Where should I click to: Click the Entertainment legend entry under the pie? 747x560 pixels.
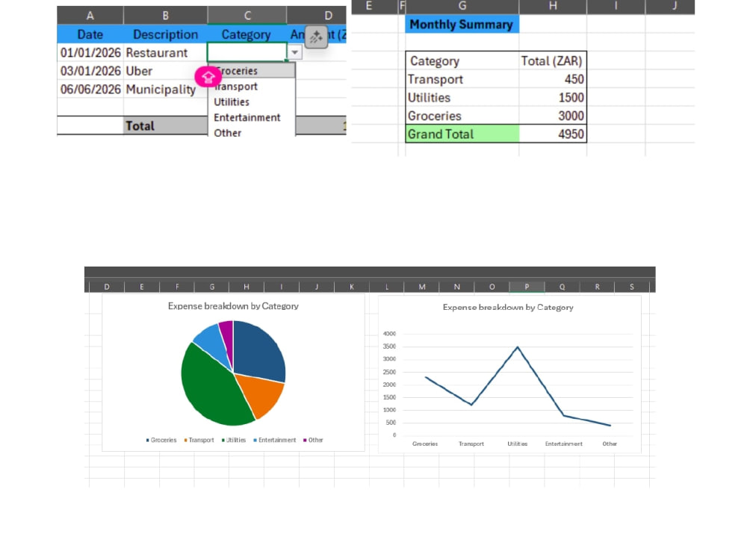click(x=275, y=440)
